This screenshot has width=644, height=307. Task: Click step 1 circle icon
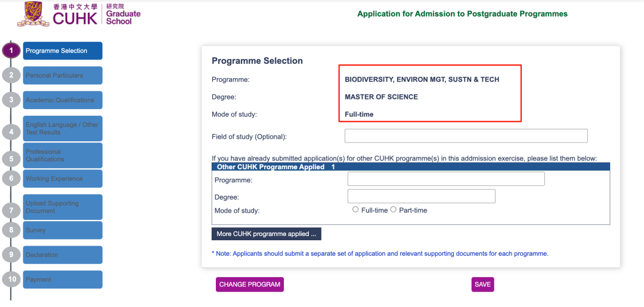pyautogui.click(x=11, y=51)
